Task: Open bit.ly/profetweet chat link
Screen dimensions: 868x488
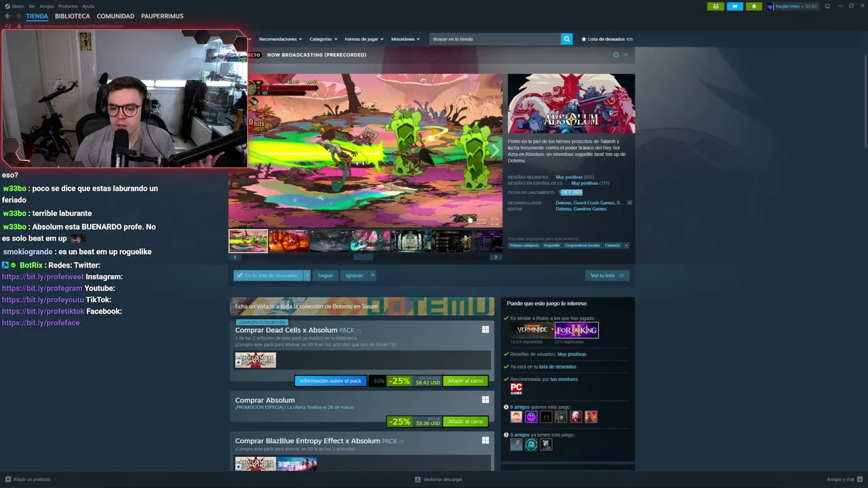Action: (x=43, y=277)
